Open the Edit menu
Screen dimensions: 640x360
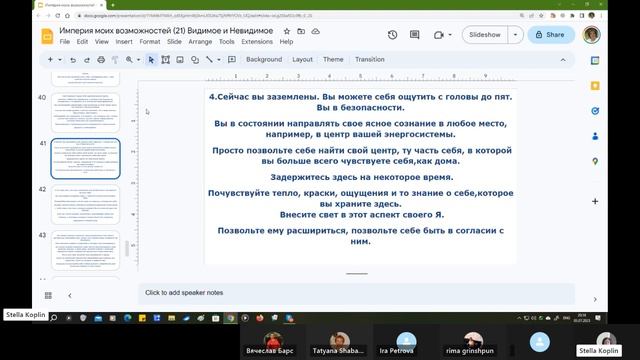pyautogui.click(x=82, y=42)
